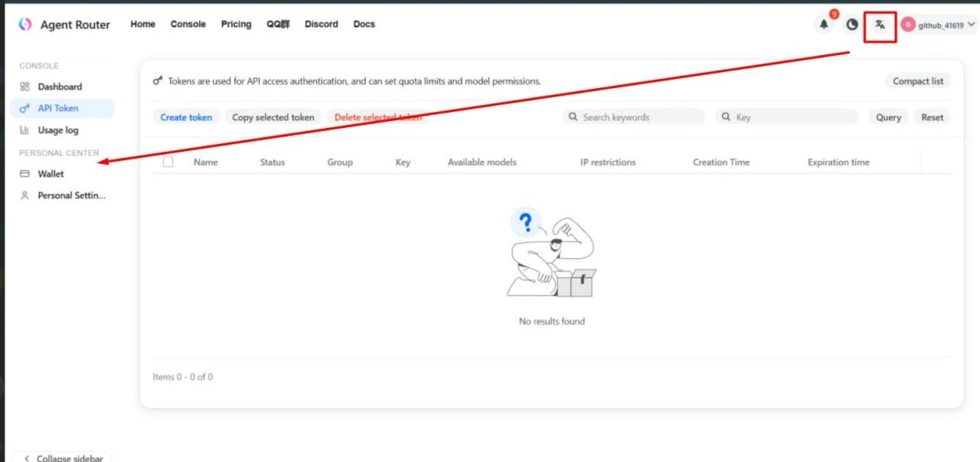Click the 'No results found' message

click(x=552, y=321)
